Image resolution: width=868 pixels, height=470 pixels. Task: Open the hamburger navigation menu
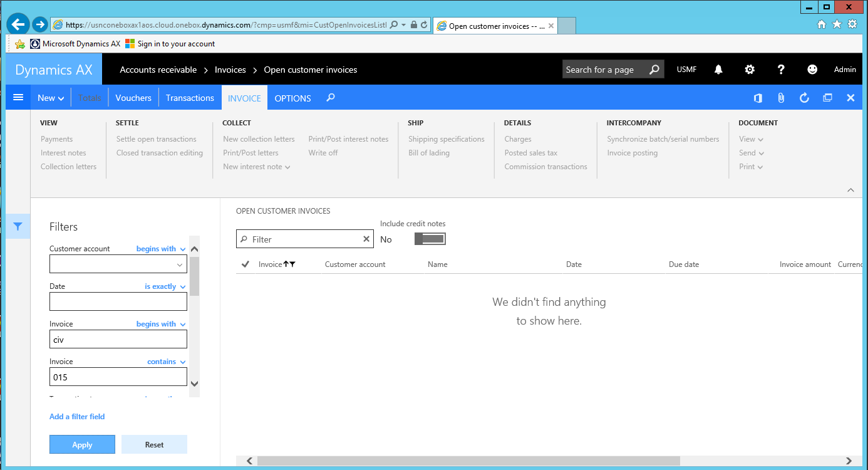[18, 98]
